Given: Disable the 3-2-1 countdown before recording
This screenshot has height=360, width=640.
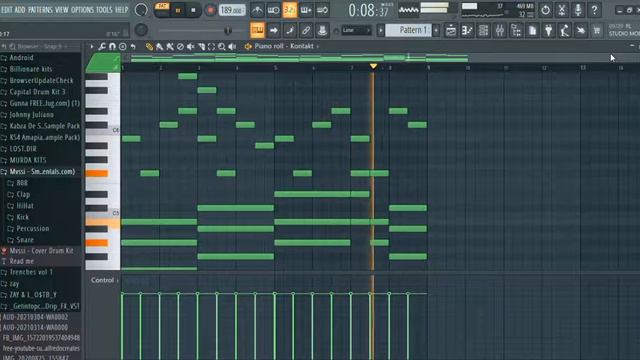Looking at the screenshot, I should [290, 10].
